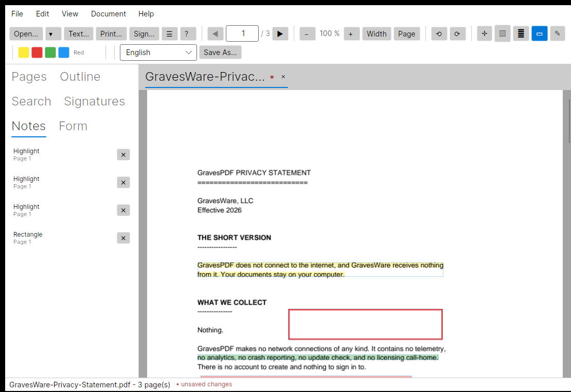Pick the green color swatch
Viewport: 571px width, 392px height.
[50, 52]
